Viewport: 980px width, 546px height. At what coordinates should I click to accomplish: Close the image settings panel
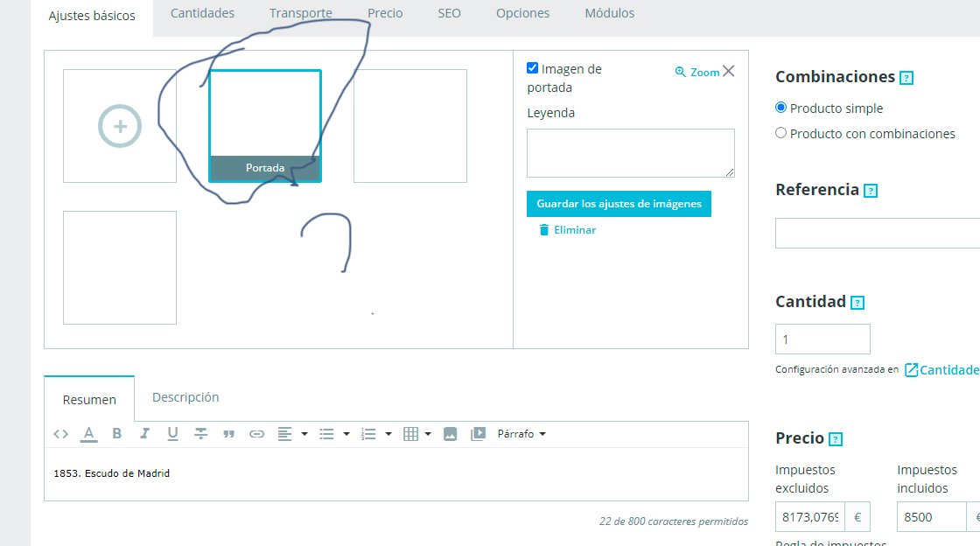point(728,71)
